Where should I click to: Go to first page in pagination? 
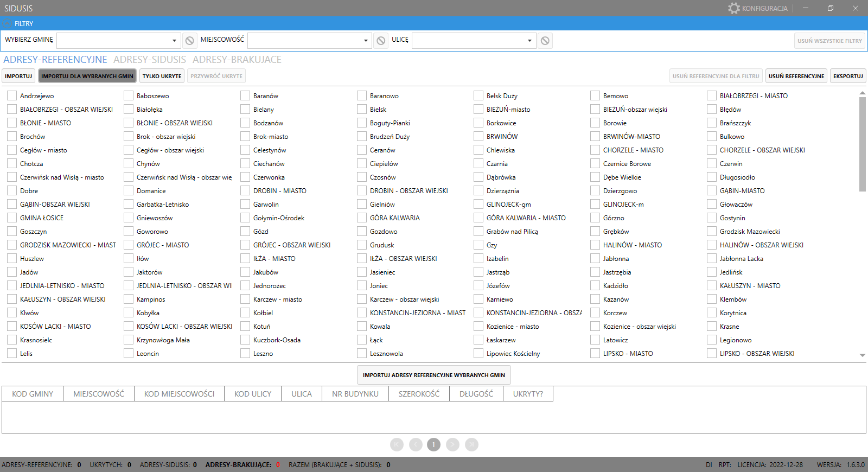coord(397,445)
